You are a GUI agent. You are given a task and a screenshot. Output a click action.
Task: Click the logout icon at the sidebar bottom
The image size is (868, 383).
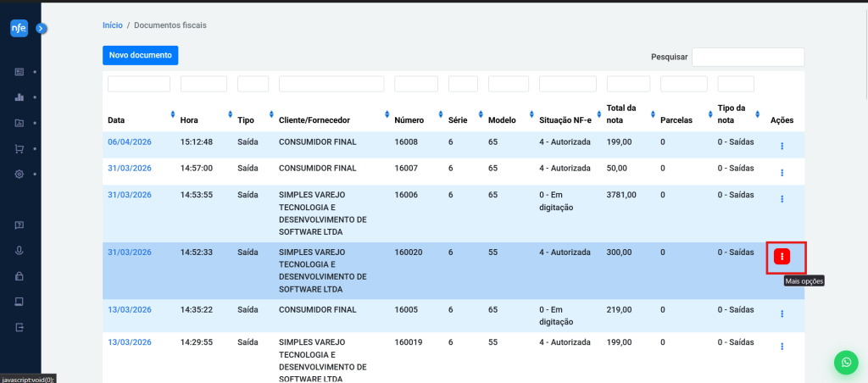[x=19, y=327]
